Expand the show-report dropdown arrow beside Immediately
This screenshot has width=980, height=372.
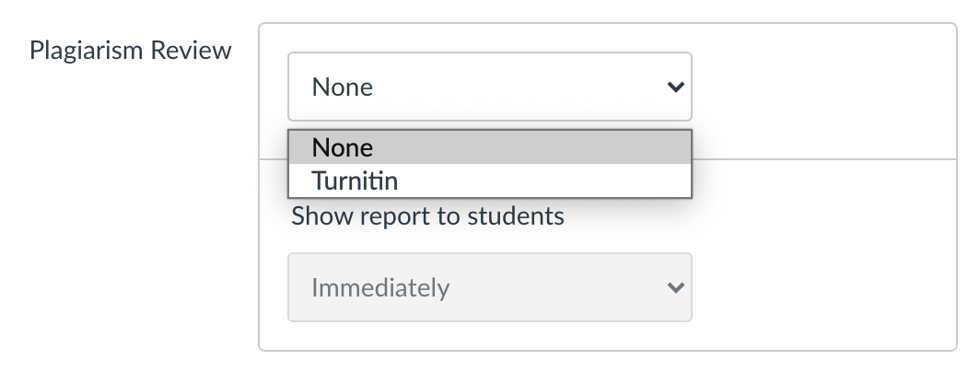pyautogui.click(x=676, y=287)
